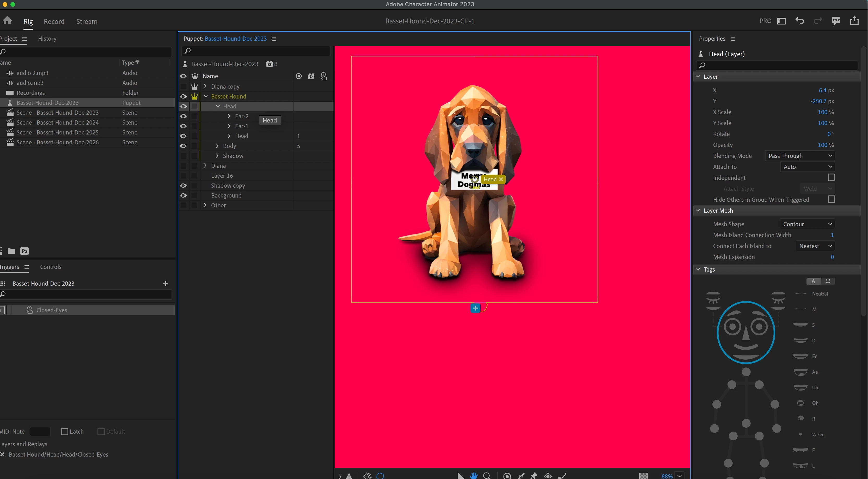The width and height of the screenshot is (868, 479).
Task: Click the Opacity value 100%
Action: [822, 145]
